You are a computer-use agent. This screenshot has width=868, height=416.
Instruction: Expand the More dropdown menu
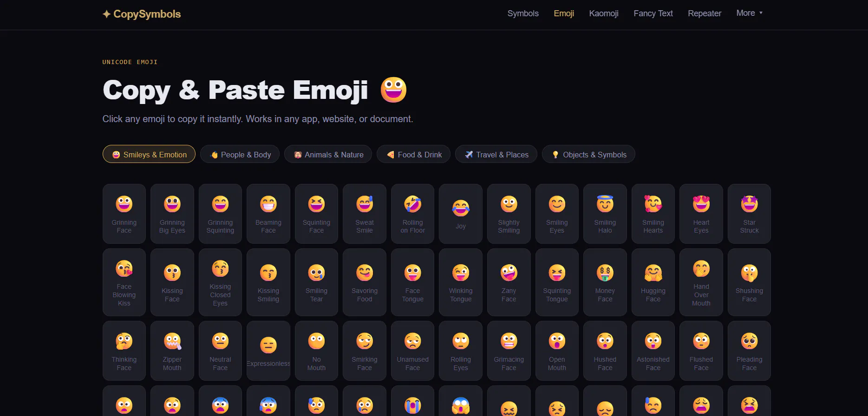click(750, 13)
